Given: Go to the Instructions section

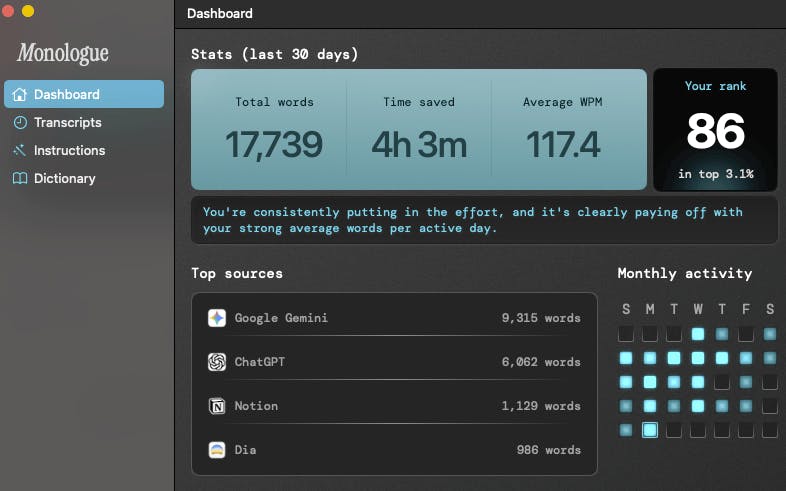Looking at the screenshot, I should 84,150.
